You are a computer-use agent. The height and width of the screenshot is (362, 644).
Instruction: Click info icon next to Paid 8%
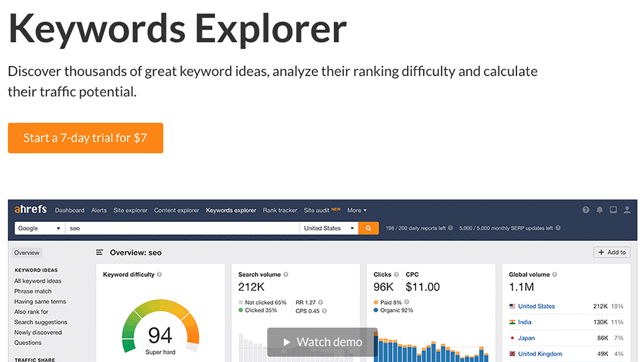[x=407, y=302]
